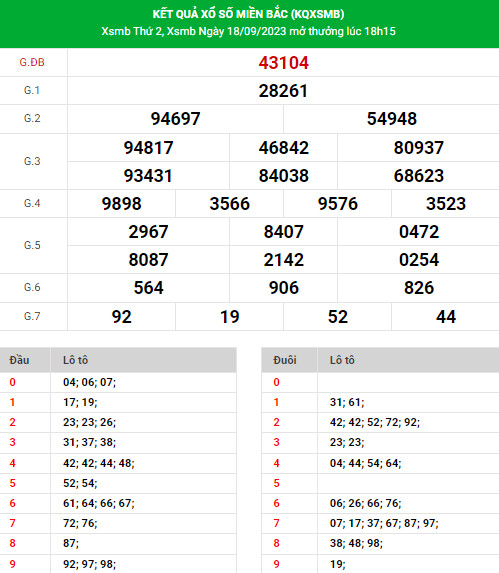Click the G.5 number 0254
Screen dimensions: 499x573
tap(419, 260)
